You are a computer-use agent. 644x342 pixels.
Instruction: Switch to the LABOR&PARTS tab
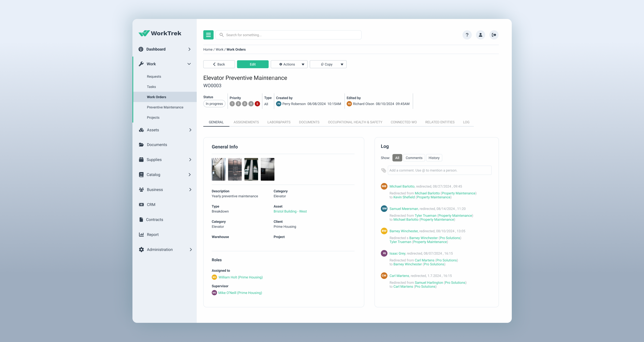point(279,122)
